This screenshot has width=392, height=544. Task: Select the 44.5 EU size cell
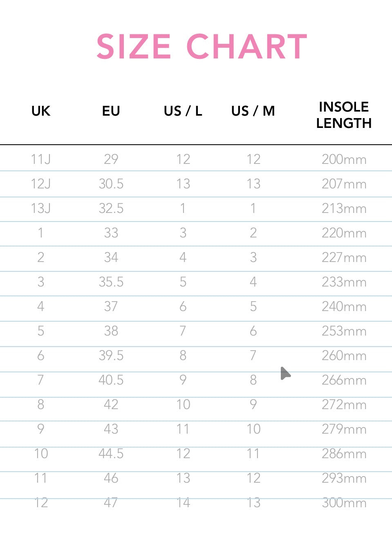point(111,454)
